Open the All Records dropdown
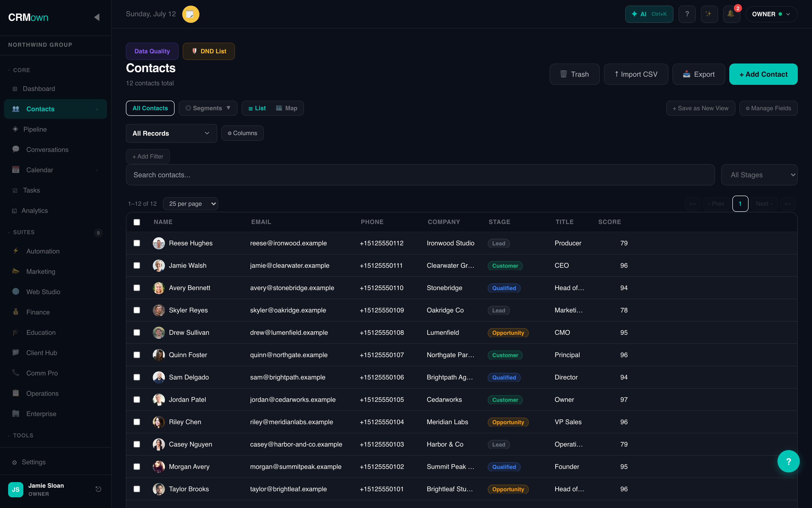The image size is (812, 508). point(171,133)
